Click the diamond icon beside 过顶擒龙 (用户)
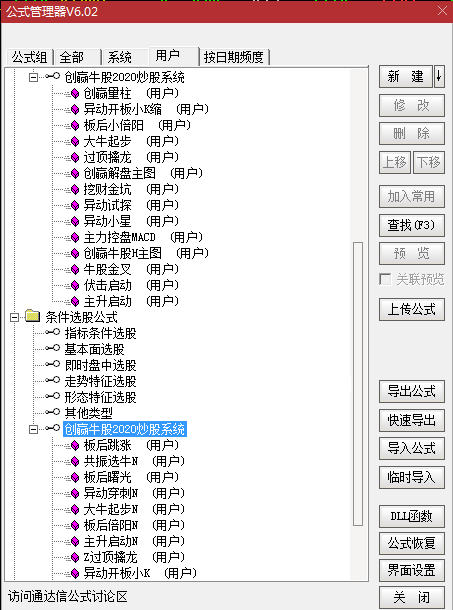Viewport: 453px width, 610px height. pos(75,158)
